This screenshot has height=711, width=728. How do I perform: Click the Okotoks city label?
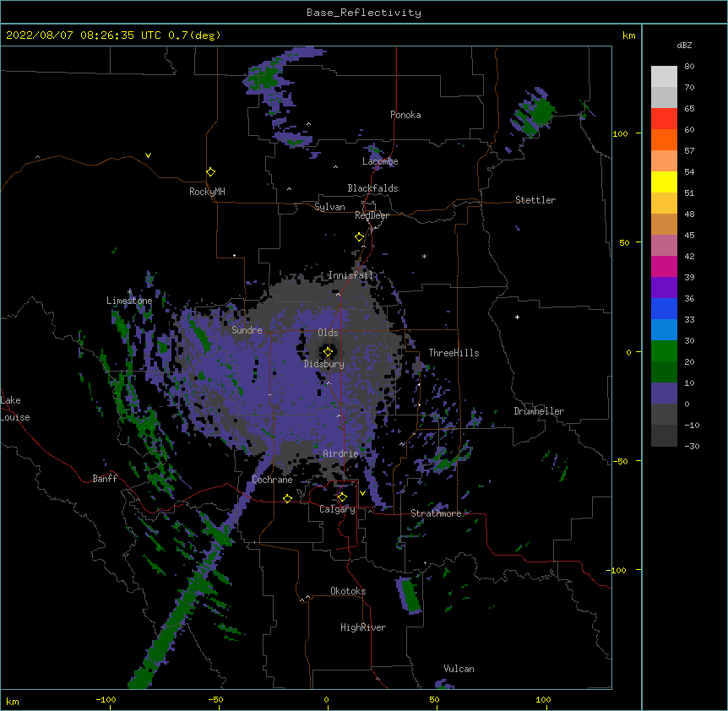tap(348, 591)
